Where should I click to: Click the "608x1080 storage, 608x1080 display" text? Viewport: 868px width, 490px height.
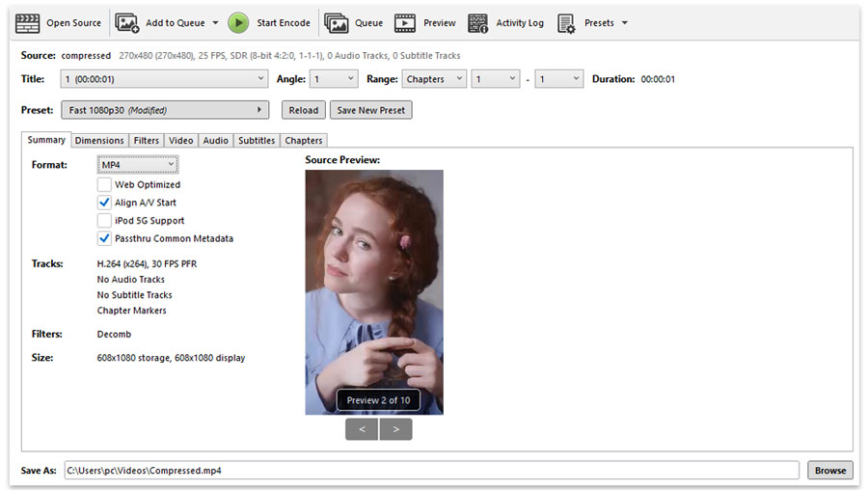pyautogui.click(x=171, y=358)
